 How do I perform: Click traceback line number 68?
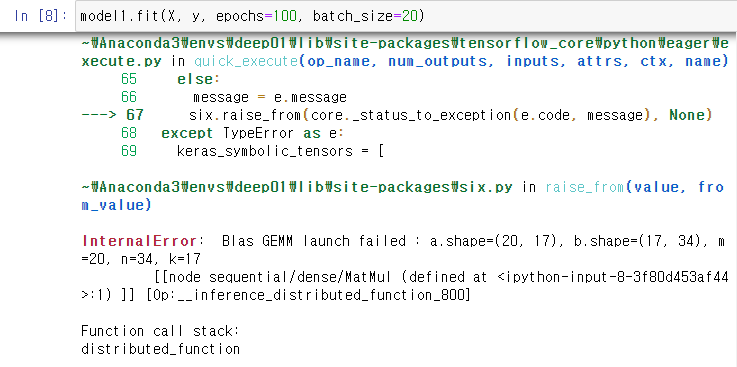click(x=129, y=133)
